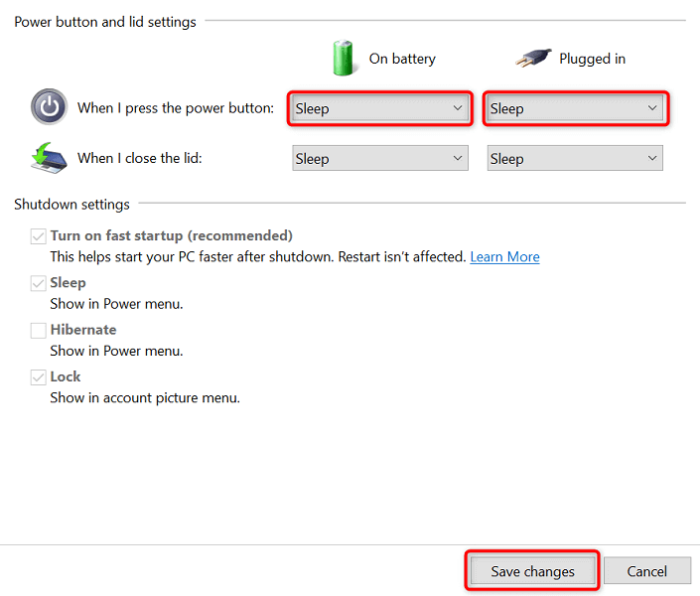700x596 pixels.
Task: Click the Save changes button
Action: pos(532,571)
